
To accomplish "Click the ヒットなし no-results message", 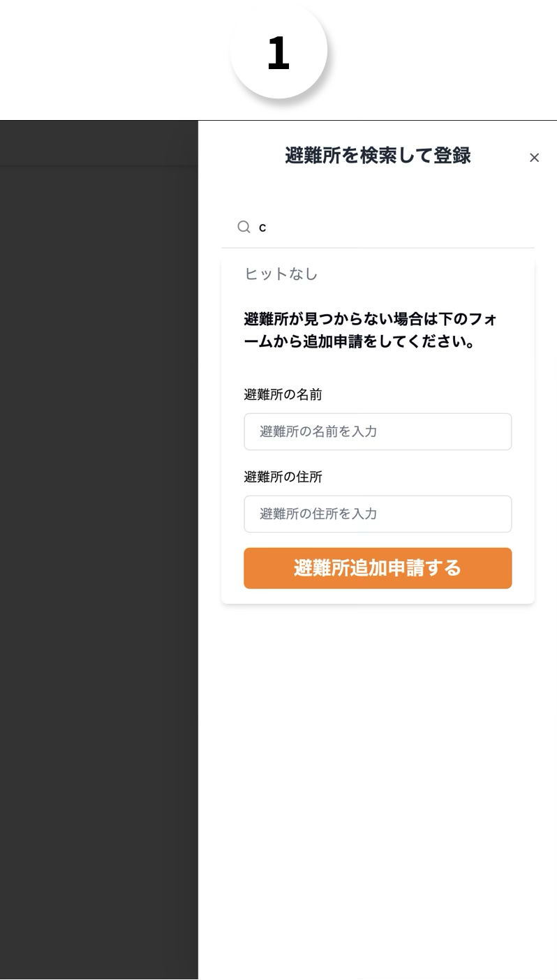I will coord(281,274).
